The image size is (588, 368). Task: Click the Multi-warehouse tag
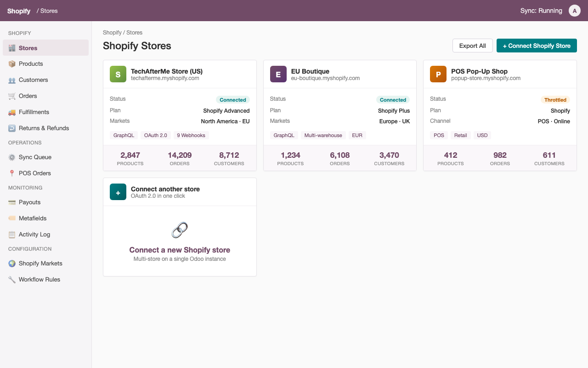(x=323, y=135)
